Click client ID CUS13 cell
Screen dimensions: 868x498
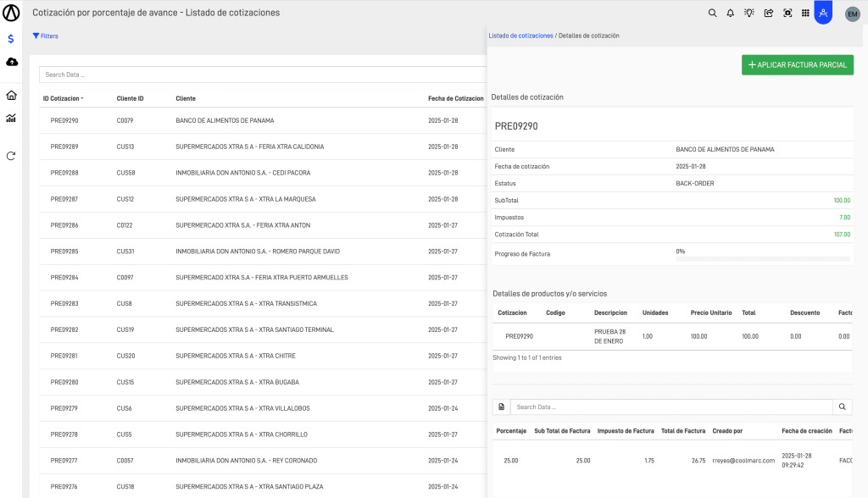125,147
